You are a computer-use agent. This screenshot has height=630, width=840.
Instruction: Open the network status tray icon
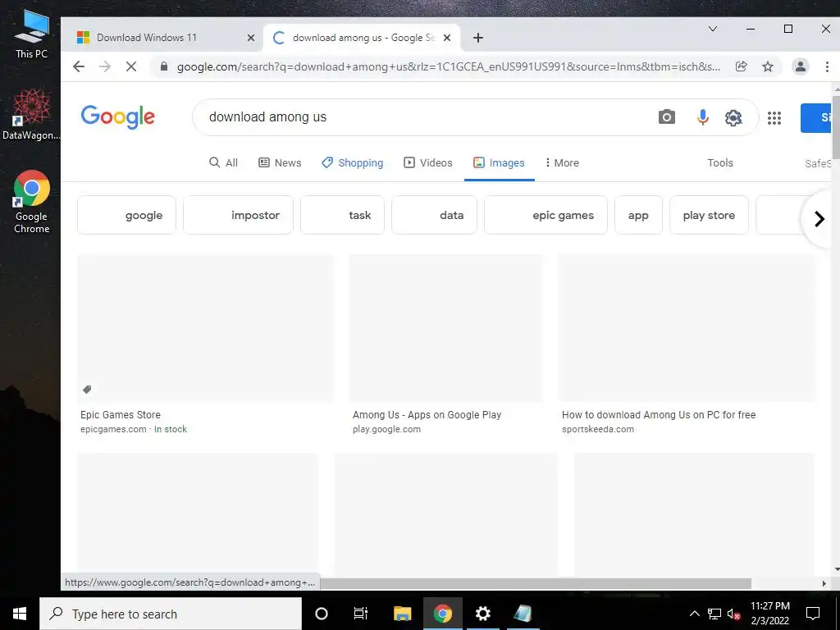(x=714, y=614)
